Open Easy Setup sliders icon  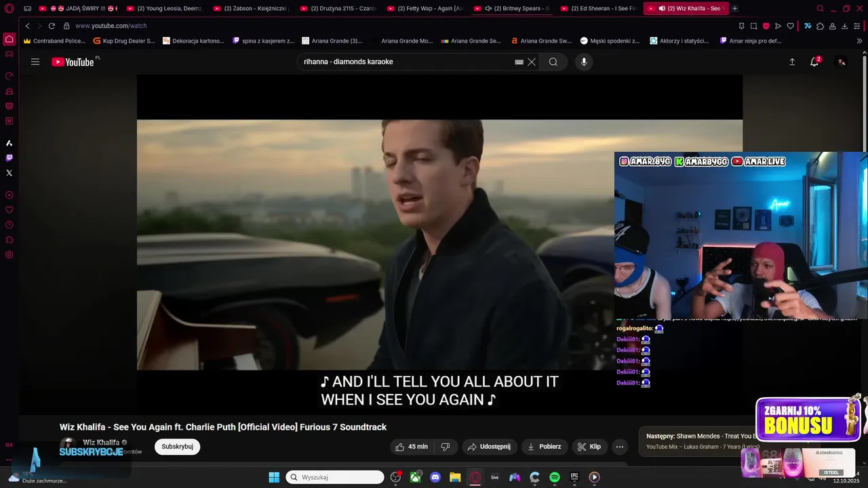coord(856,26)
